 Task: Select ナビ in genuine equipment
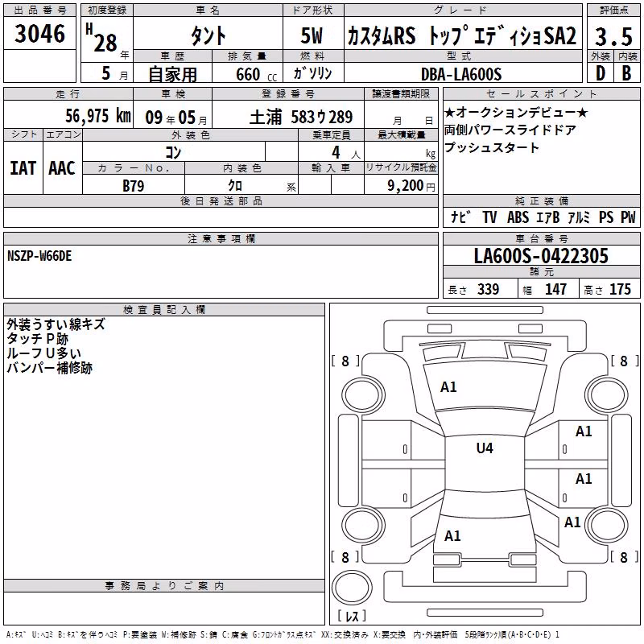click(460, 217)
